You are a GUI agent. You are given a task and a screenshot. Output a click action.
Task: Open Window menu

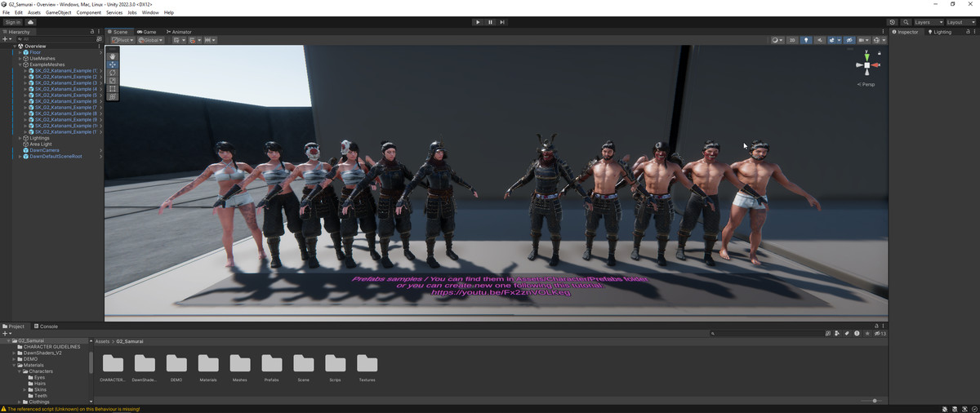coord(150,13)
